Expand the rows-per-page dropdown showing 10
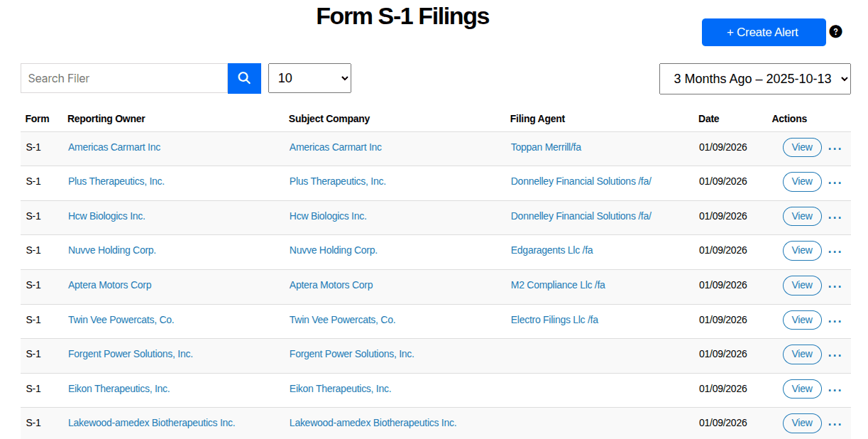Screen dimensions: 868x439 (x=309, y=78)
